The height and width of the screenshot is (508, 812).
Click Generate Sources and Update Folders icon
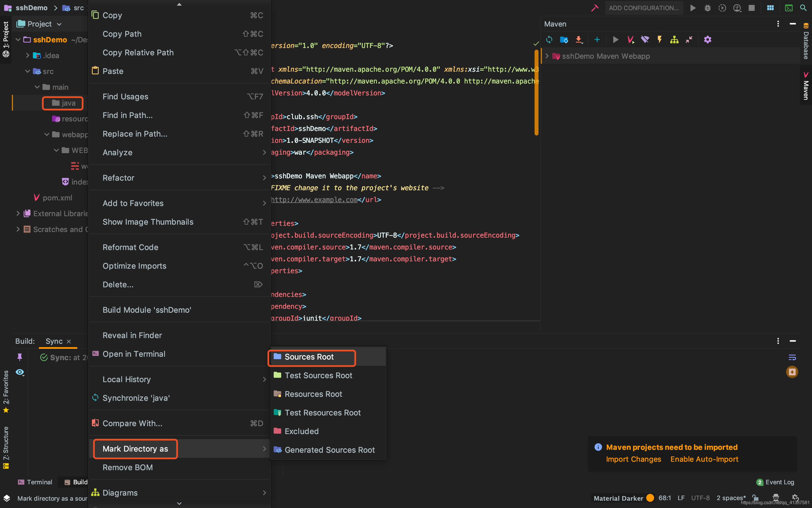(564, 40)
